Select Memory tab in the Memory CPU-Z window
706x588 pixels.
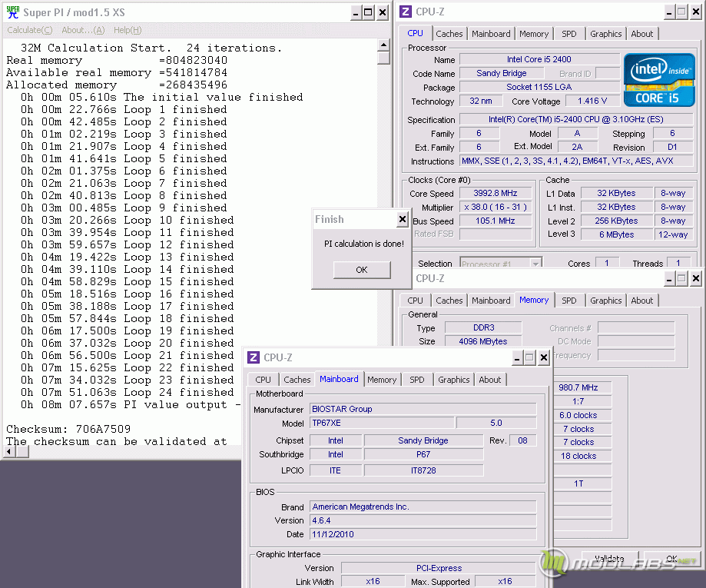coord(534,300)
